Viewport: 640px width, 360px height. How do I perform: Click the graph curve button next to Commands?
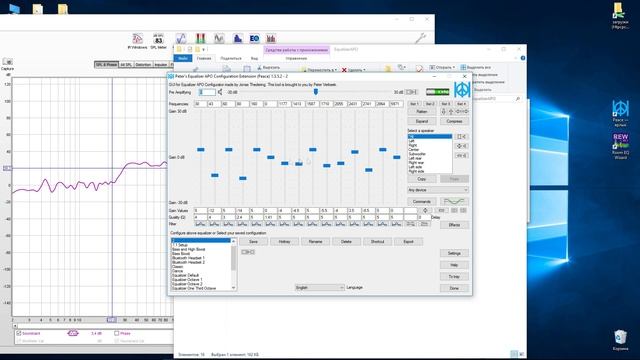pos(454,201)
